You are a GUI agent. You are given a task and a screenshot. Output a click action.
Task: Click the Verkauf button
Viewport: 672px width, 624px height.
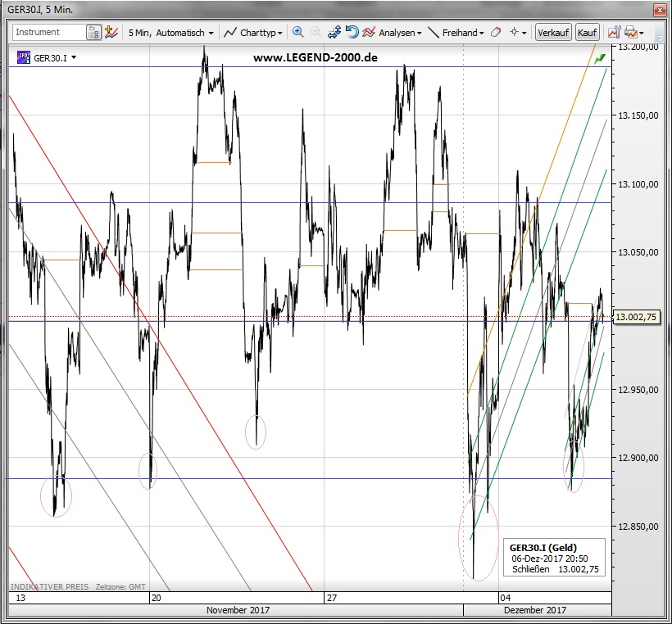coord(554,33)
